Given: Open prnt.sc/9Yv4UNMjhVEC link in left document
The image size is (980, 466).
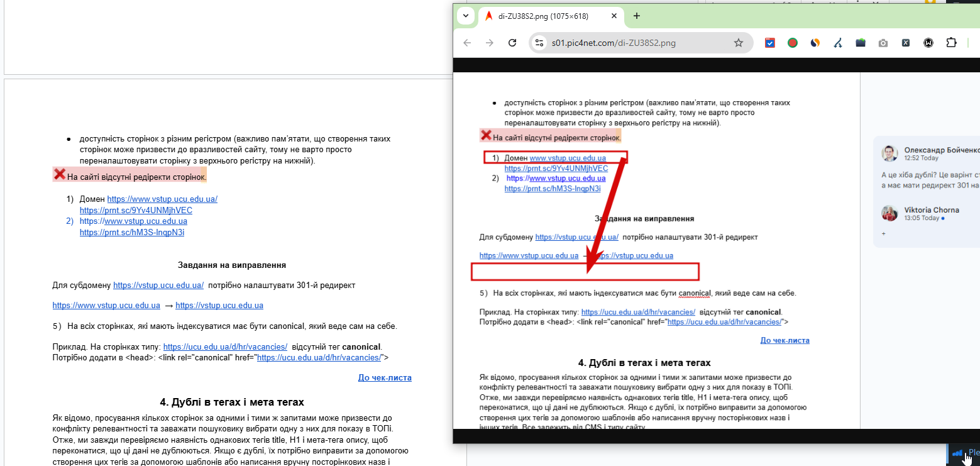Looking at the screenshot, I should [x=136, y=211].
